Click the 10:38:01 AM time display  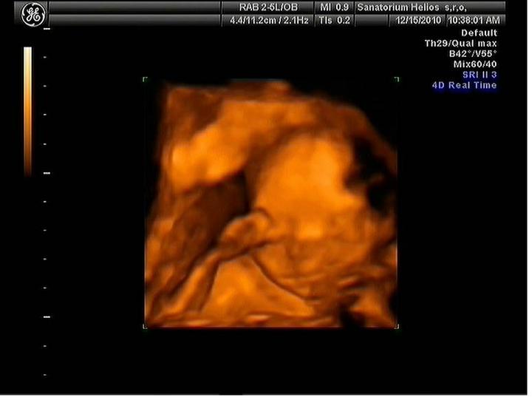[477, 21]
